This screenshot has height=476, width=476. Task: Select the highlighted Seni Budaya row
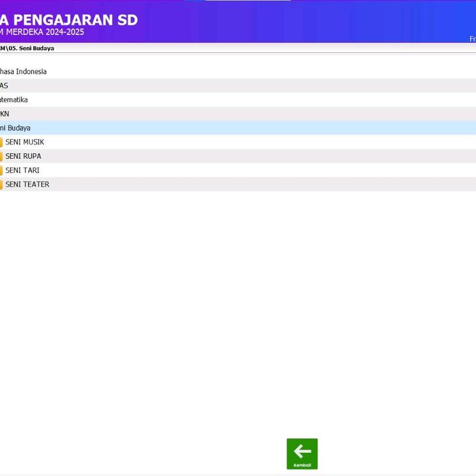(x=238, y=128)
